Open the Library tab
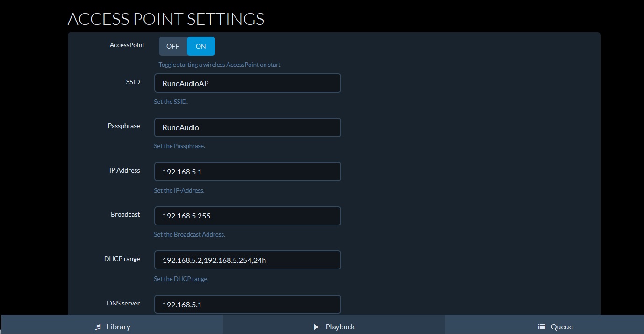The image size is (644, 334). (112, 327)
